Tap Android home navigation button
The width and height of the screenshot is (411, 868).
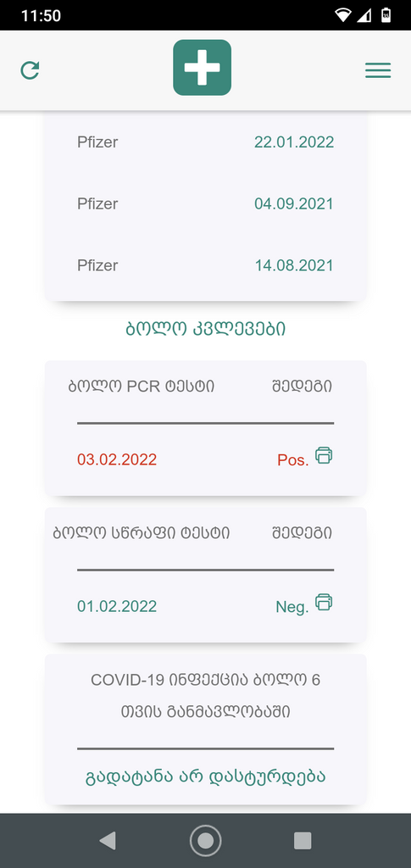point(205,840)
